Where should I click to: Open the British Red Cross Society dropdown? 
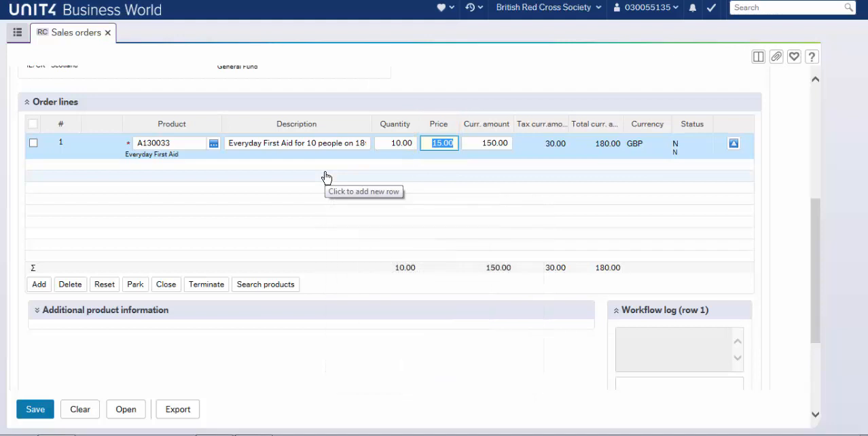coord(549,7)
